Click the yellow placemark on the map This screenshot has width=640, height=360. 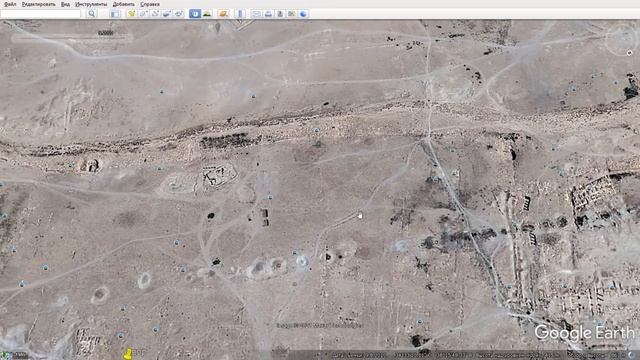coord(128,353)
